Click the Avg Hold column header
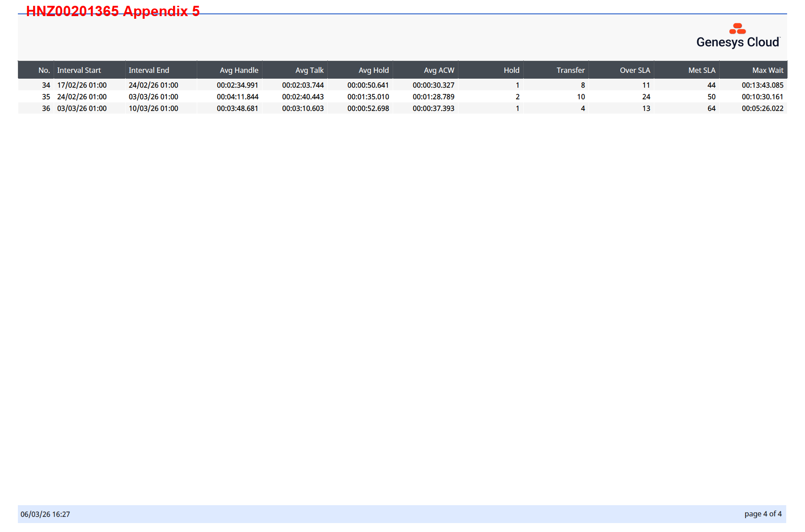 point(373,70)
